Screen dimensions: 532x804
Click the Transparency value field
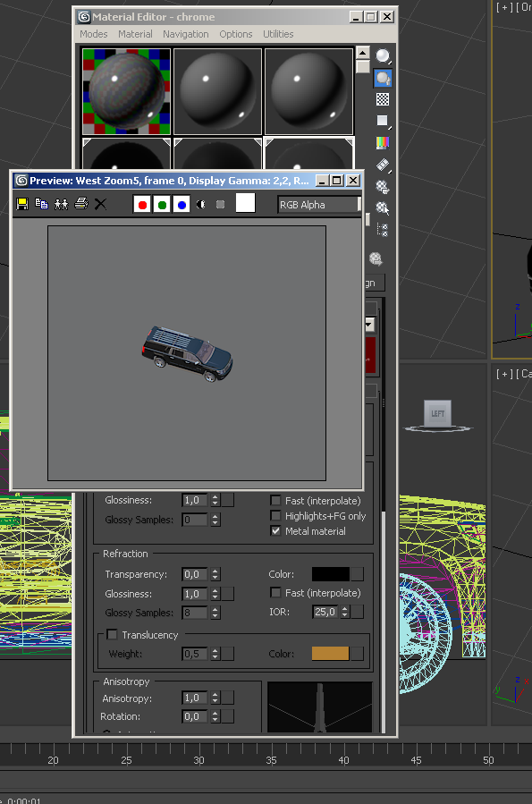[195, 574]
